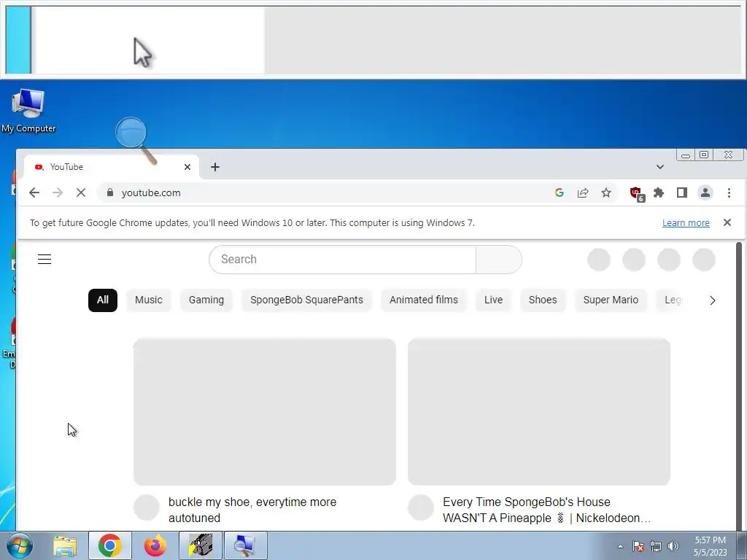Screen dimensions: 747x560
Task: Launch Firefox from the taskbar
Action: (155, 545)
